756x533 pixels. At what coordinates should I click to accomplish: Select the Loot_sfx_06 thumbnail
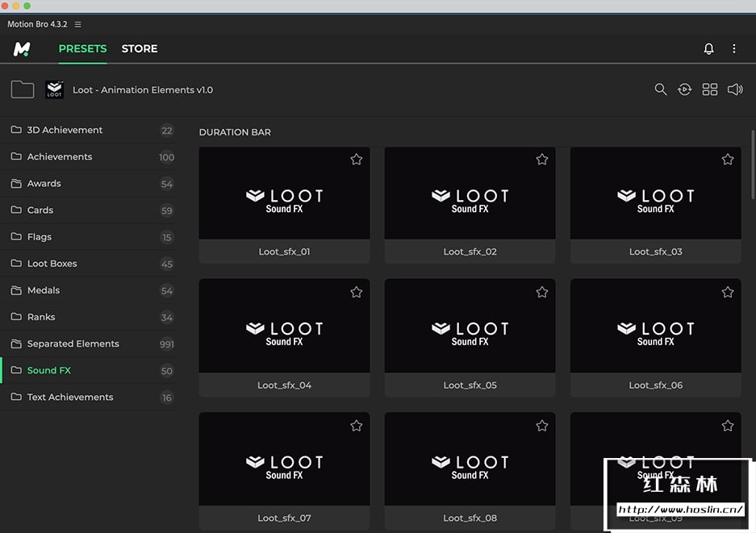(x=656, y=326)
